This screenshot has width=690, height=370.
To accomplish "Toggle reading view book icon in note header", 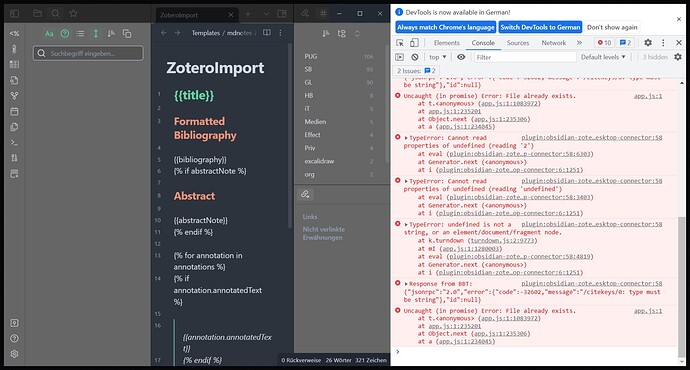I will [x=267, y=33].
